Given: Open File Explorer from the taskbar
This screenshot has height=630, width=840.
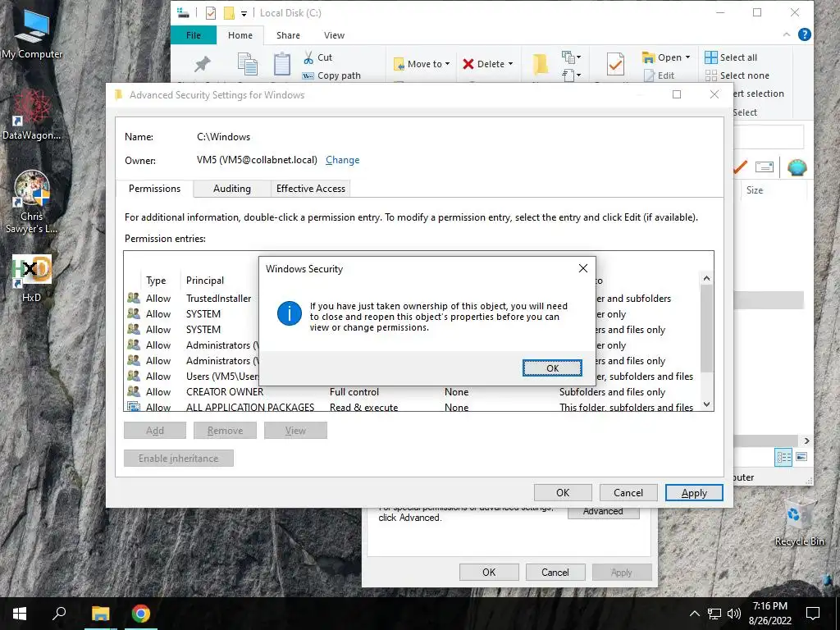Looking at the screenshot, I should click(100, 614).
